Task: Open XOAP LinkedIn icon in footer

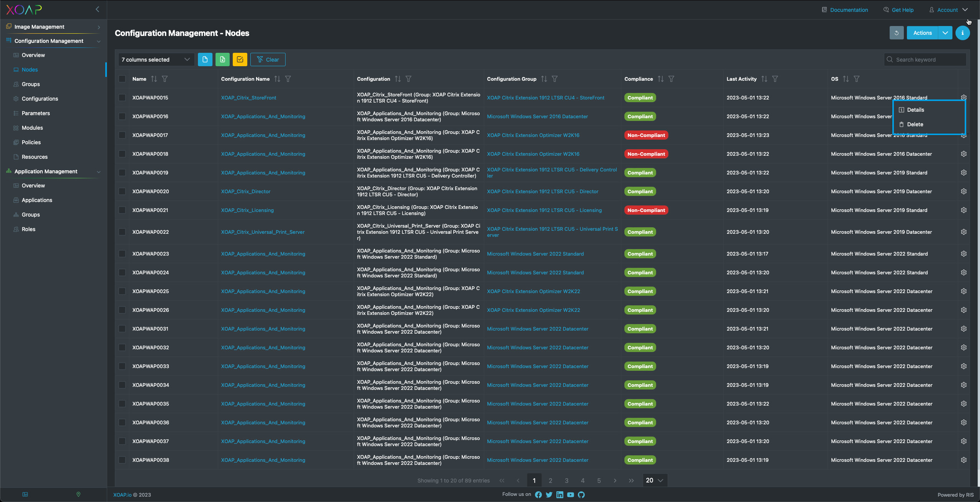Action: pyautogui.click(x=560, y=495)
